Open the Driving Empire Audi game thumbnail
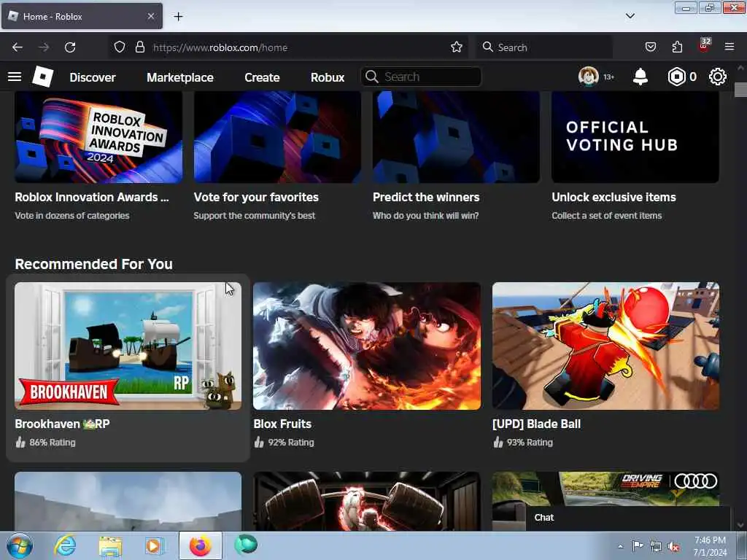747x560 pixels. (x=605, y=489)
